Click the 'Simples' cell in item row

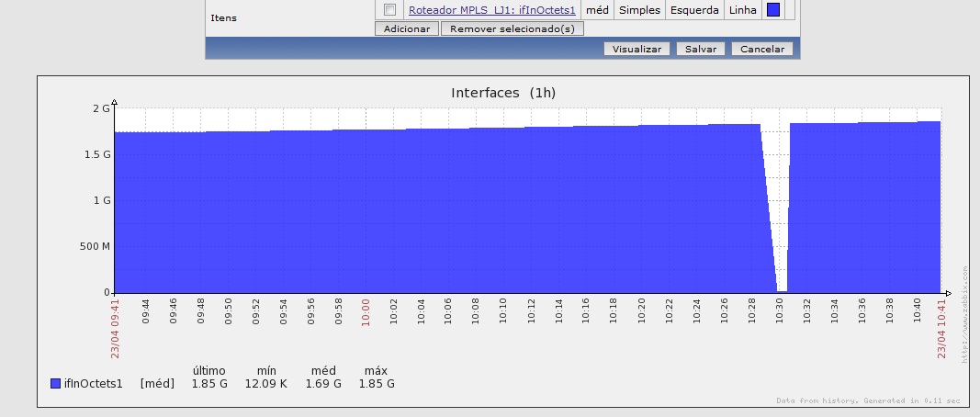[x=639, y=10]
